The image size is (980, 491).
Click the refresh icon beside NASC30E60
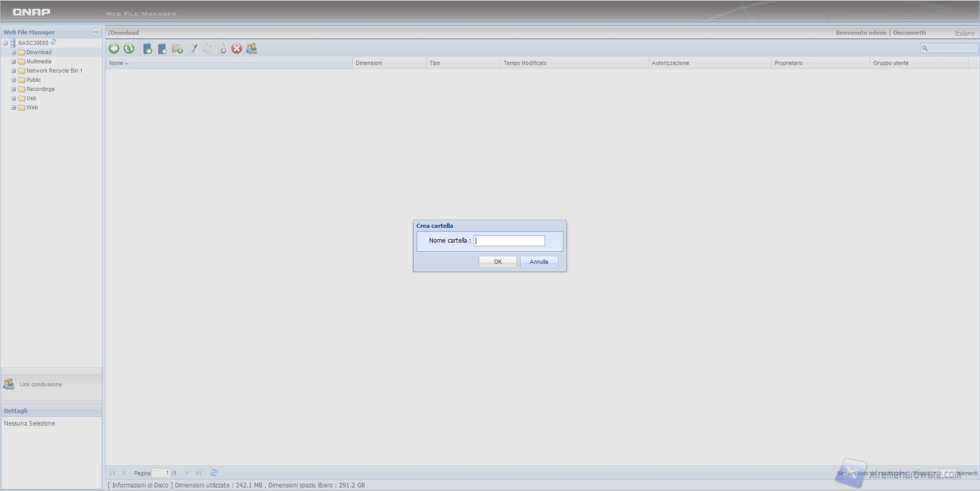click(54, 42)
